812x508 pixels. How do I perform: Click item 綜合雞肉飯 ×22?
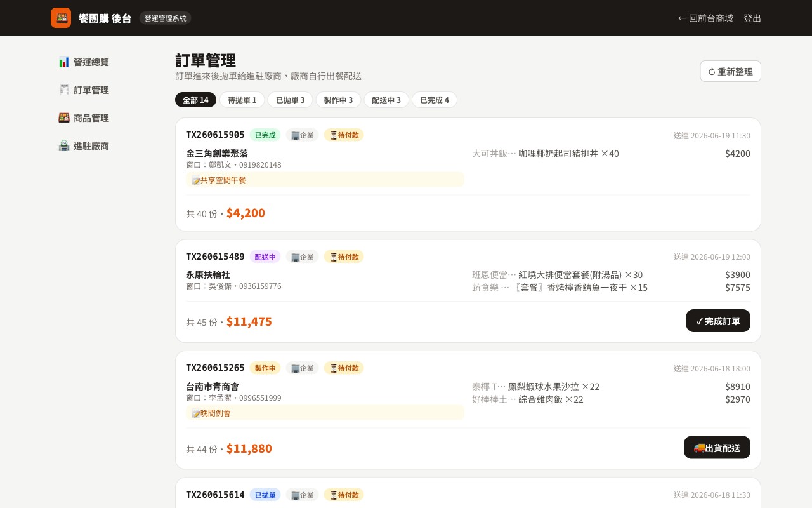[x=551, y=399]
